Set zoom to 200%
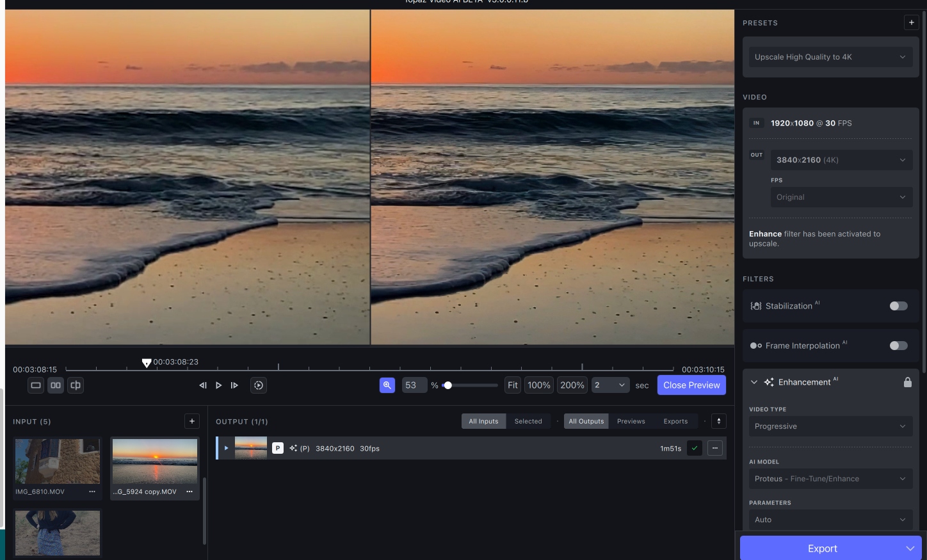 pos(572,385)
